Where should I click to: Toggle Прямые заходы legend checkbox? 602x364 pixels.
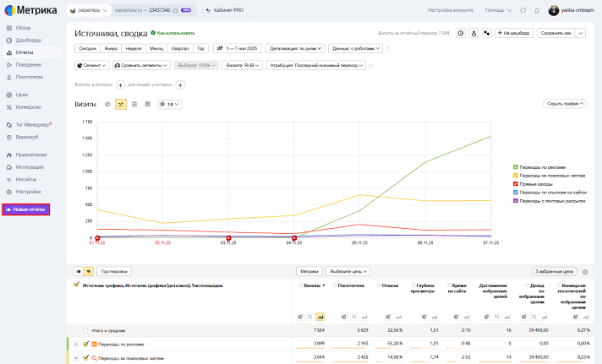click(516, 184)
